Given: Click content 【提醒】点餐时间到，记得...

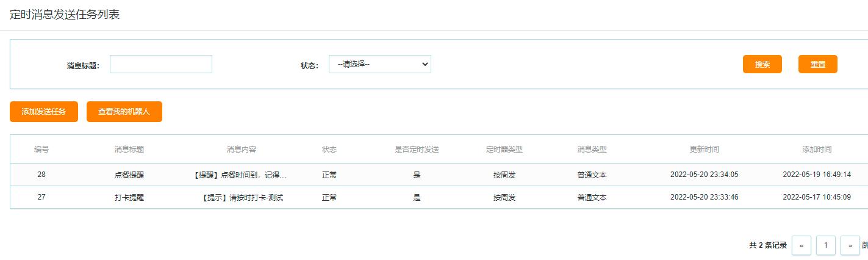Looking at the screenshot, I should (239, 175).
